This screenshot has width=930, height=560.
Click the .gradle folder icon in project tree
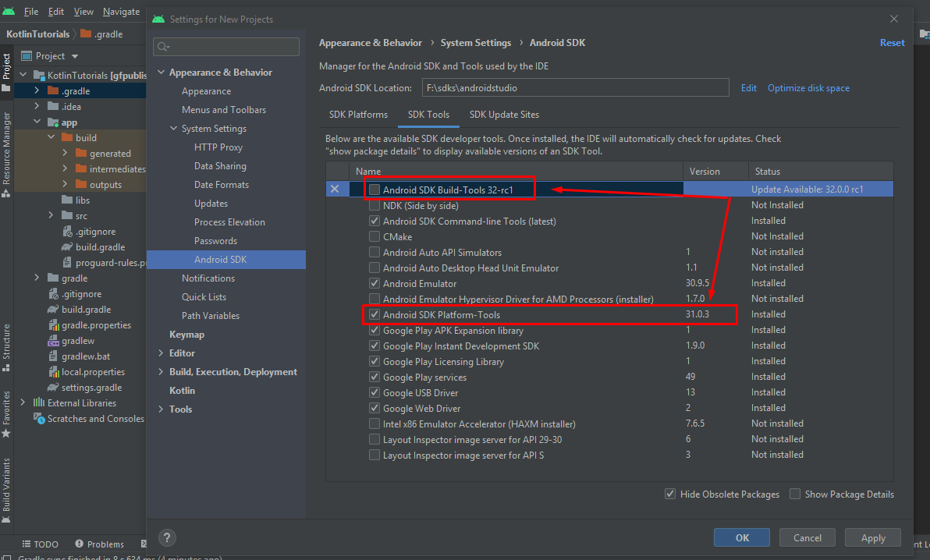tap(53, 90)
